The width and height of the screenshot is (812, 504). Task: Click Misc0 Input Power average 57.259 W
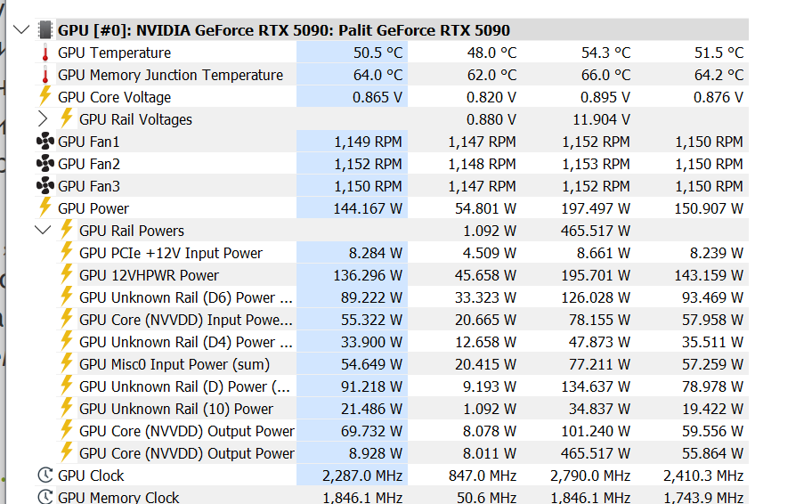[712, 365]
